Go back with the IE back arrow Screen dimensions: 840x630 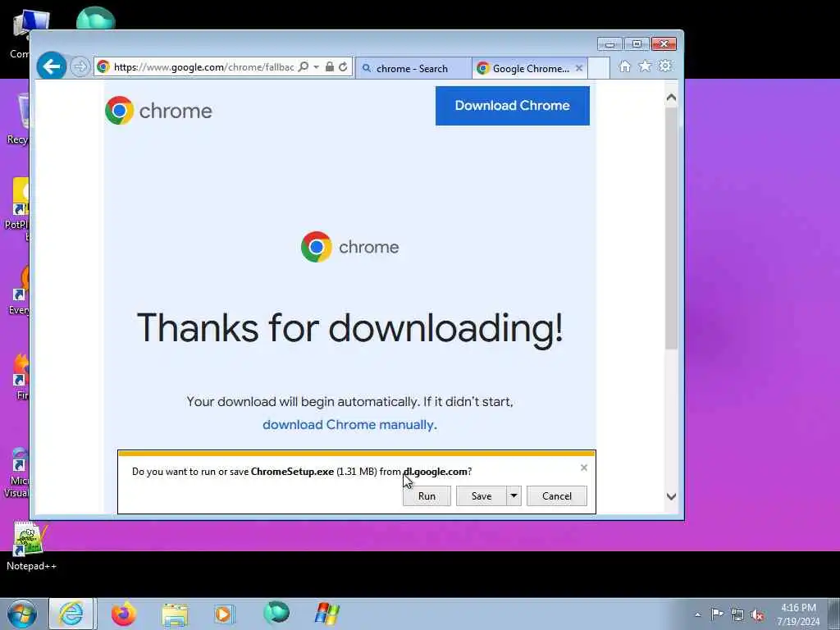coord(52,66)
